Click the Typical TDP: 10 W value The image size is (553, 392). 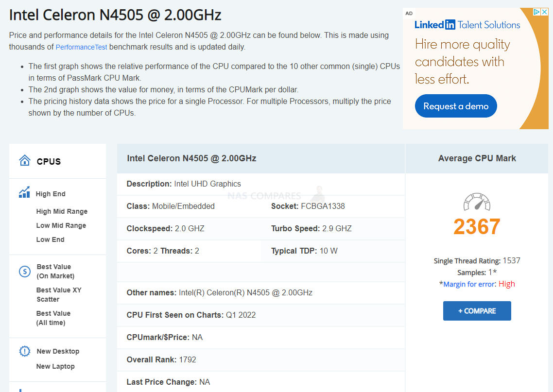click(304, 251)
